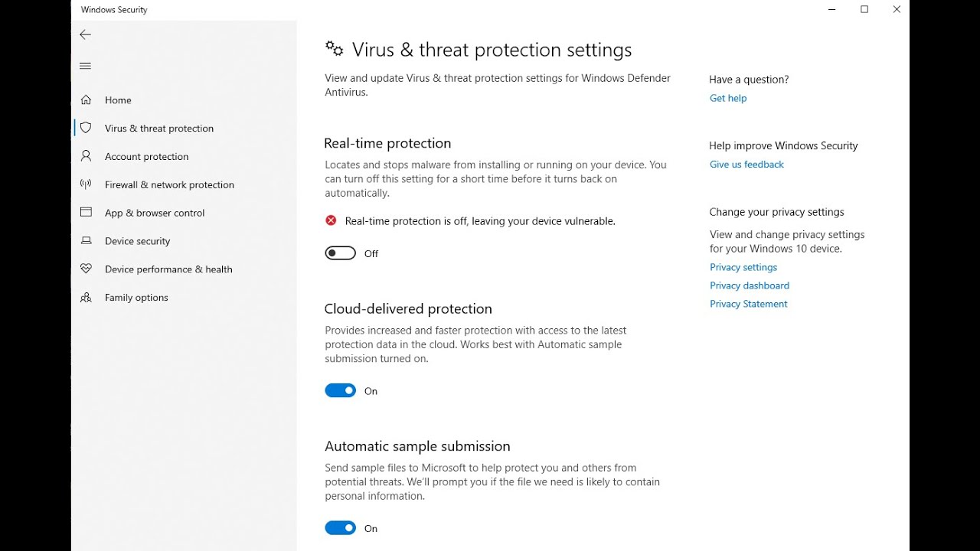
Task: Open the Privacy dashboard link
Action: [x=749, y=285]
